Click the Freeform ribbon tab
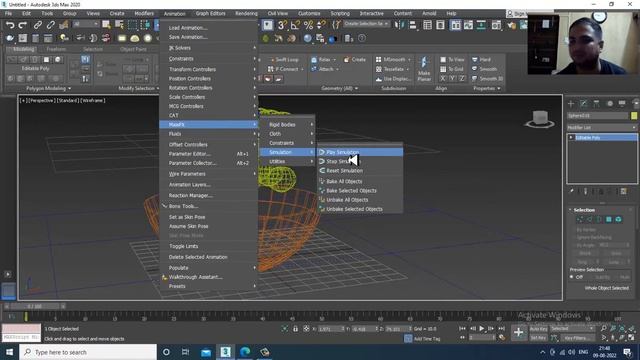The width and height of the screenshot is (640, 360). point(56,49)
